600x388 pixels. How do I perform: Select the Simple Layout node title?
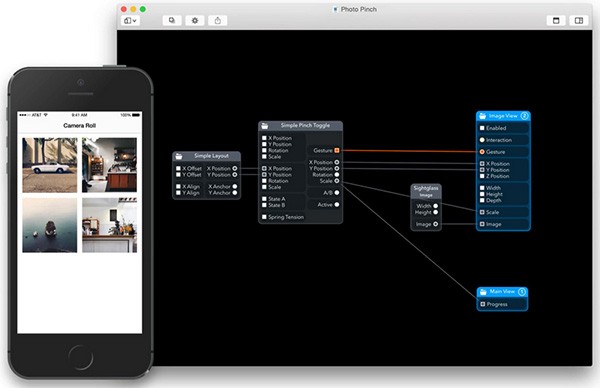pyautogui.click(x=211, y=156)
